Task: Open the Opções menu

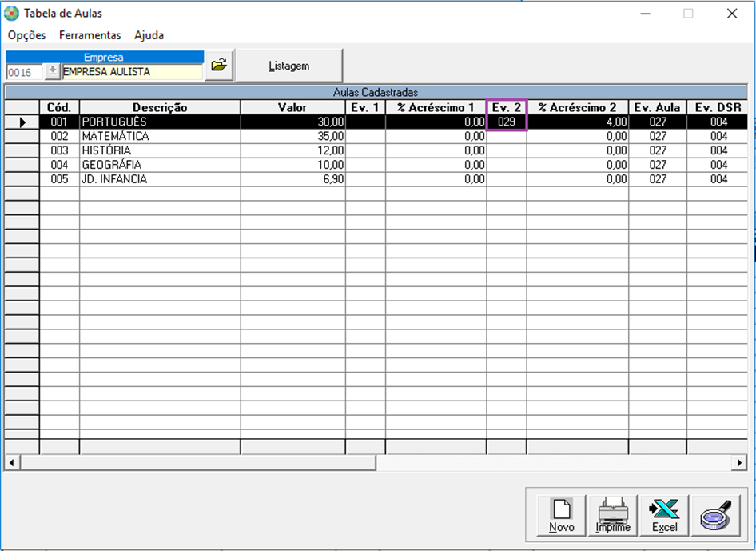Action: tap(27, 35)
